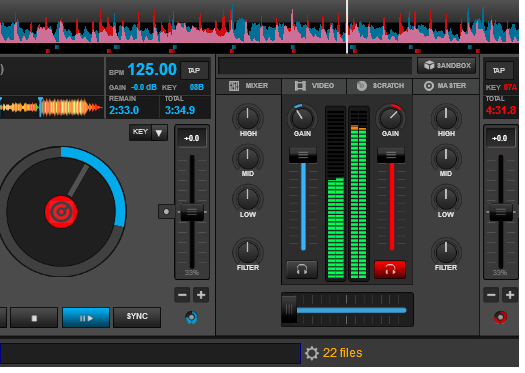525x373 pixels.
Task: Click the left deck FILTER knob
Action: click(248, 252)
